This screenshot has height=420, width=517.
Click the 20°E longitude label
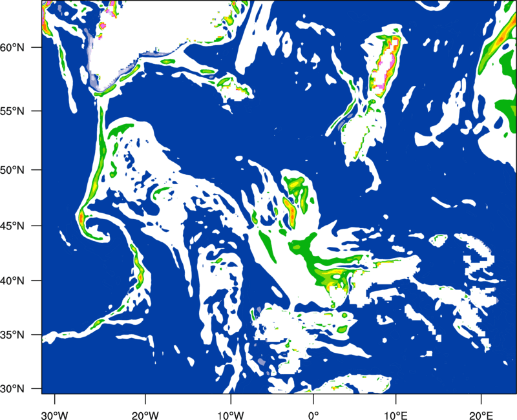(481, 415)
